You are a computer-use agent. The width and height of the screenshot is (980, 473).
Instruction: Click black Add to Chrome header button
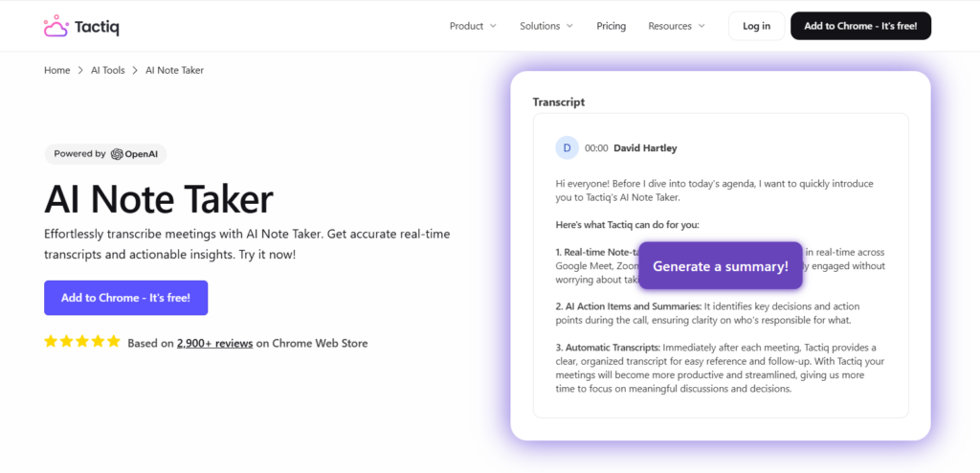(860, 26)
